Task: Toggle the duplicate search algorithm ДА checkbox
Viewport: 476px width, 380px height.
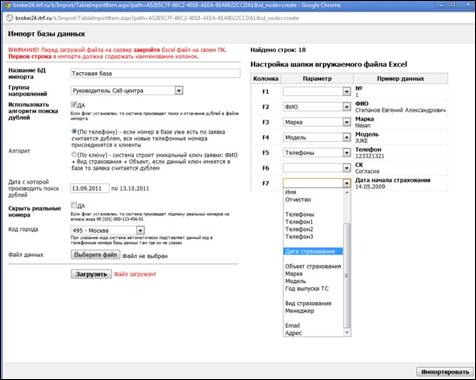Action: [74, 105]
